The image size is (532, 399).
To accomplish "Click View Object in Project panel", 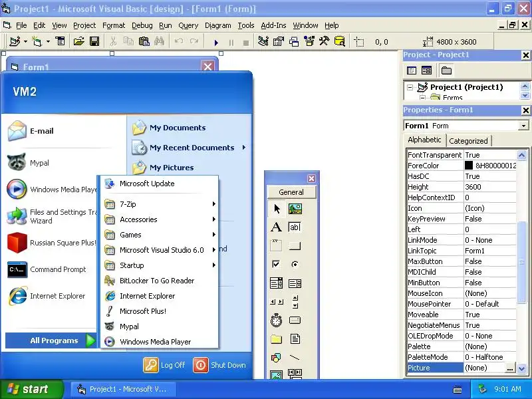I will click(x=426, y=70).
